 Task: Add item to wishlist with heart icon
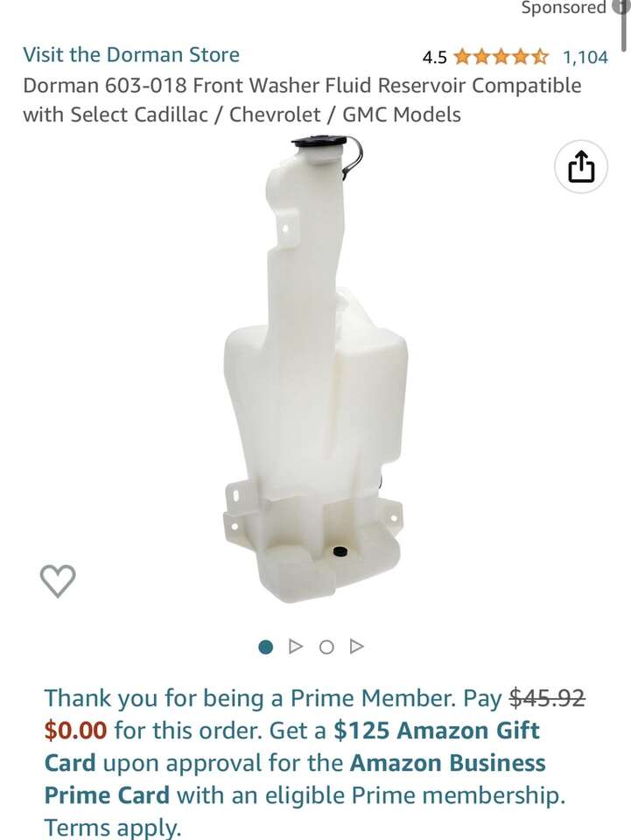[x=58, y=581]
